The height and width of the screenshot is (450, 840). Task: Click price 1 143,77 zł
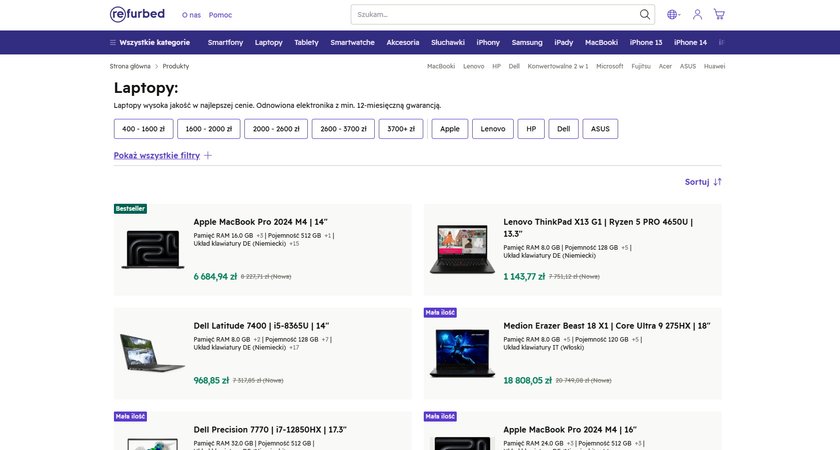[x=524, y=276]
